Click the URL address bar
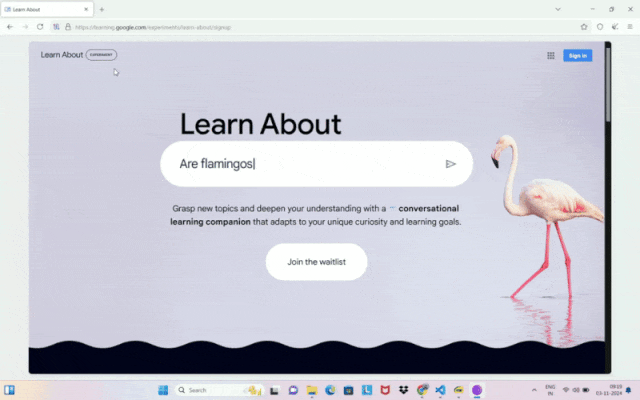Screen dimensions: 640x400 300,27
